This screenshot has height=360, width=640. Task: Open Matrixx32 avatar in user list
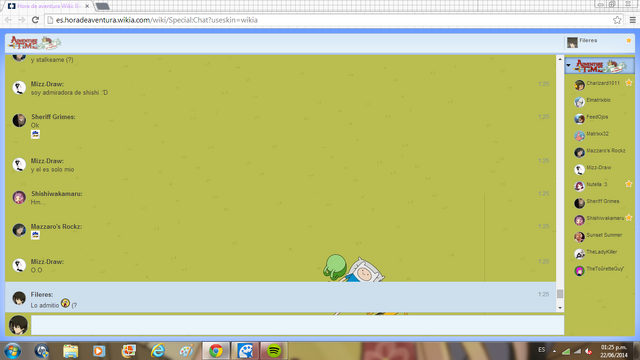click(579, 136)
